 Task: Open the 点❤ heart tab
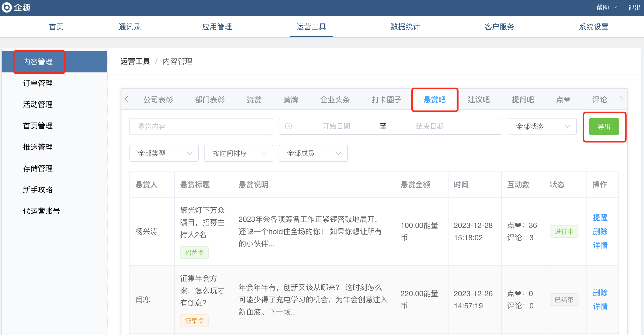pos(563,100)
